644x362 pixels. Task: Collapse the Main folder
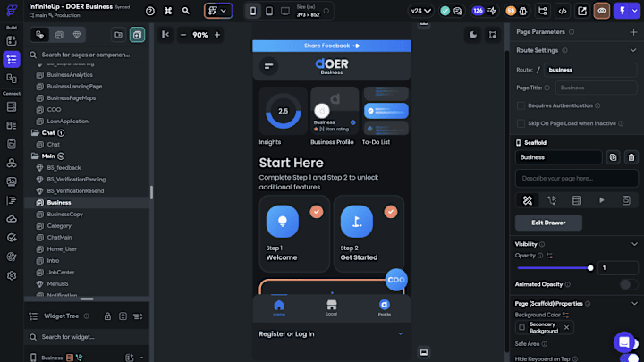click(35, 156)
